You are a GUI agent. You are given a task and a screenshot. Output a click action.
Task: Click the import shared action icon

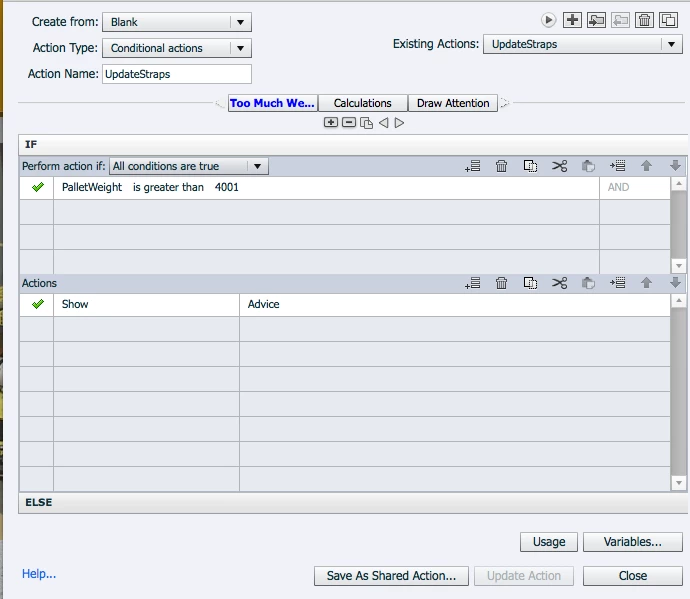[x=596, y=20]
